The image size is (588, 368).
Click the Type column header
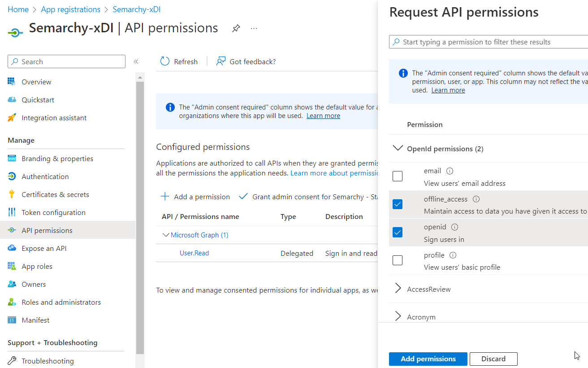[288, 216]
